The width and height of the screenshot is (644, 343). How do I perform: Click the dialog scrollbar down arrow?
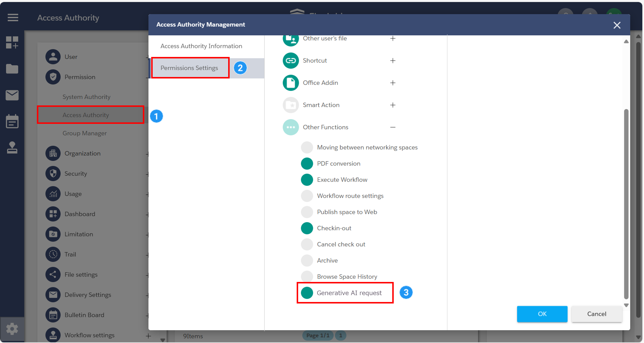[626, 305]
